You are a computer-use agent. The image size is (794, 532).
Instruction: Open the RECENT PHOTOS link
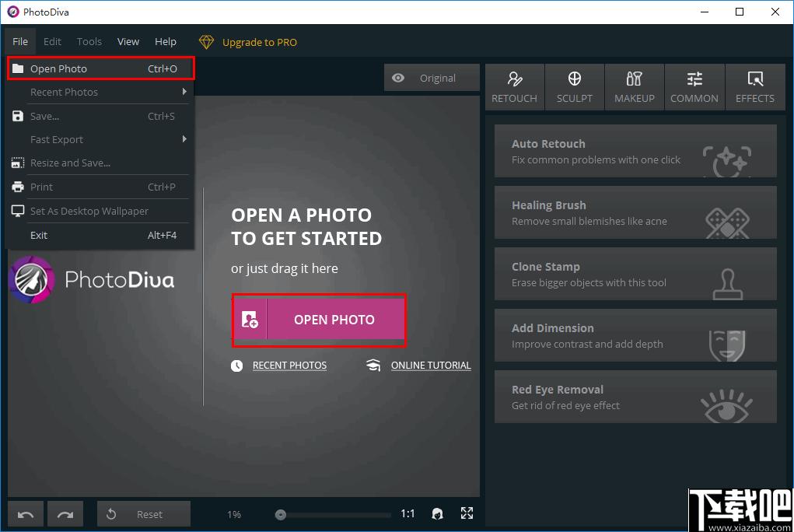pyautogui.click(x=289, y=366)
